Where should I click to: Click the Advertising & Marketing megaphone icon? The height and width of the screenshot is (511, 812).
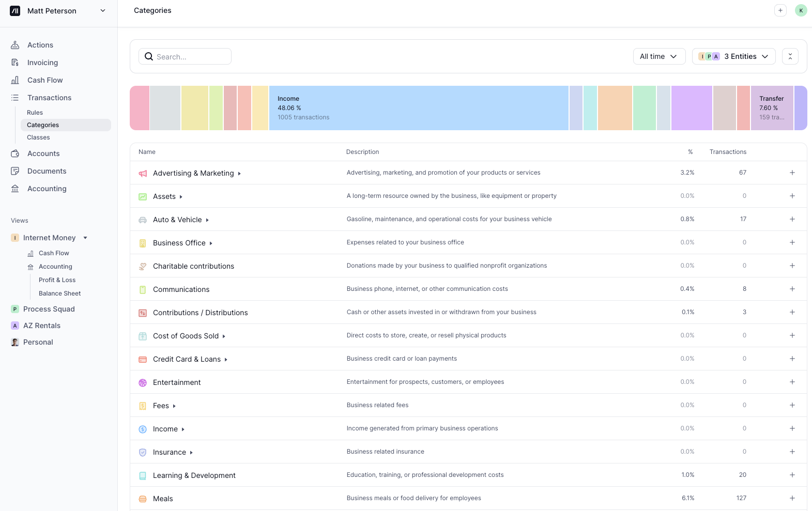[143, 174]
